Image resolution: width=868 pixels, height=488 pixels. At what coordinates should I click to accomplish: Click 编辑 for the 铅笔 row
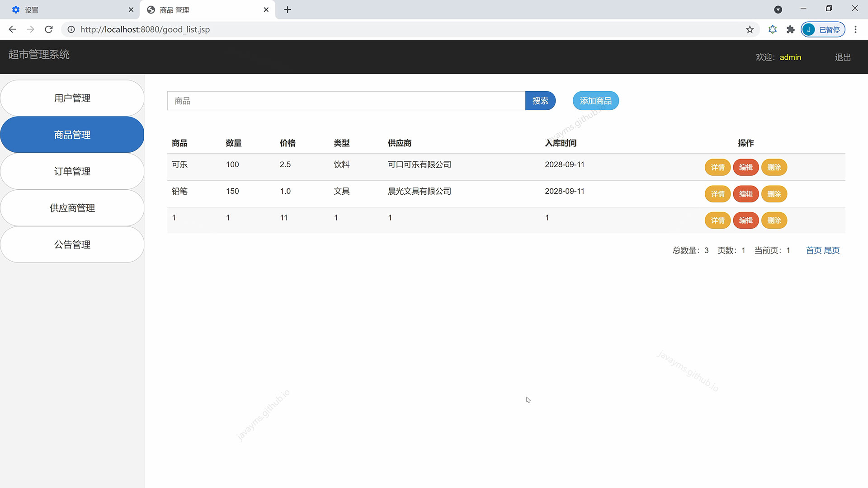pyautogui.click(x=745, y=194)
